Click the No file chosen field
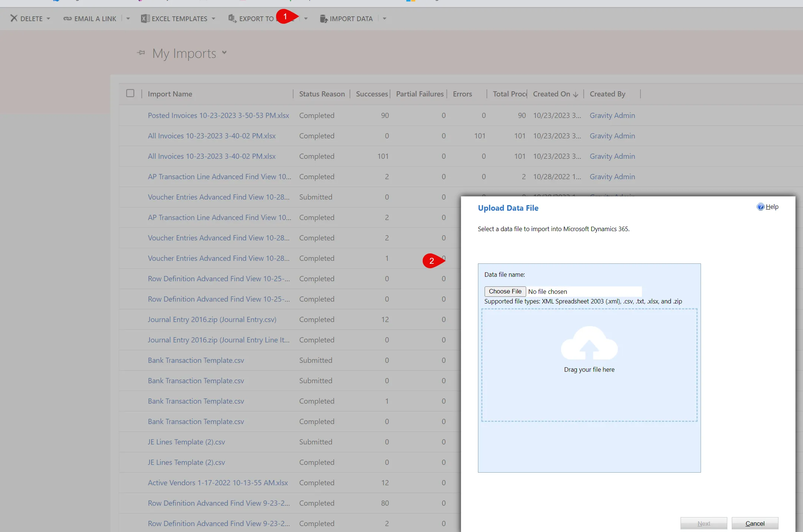Image resolution: width=803 pixels, height=532 pixels. click(x=584, y=292)
